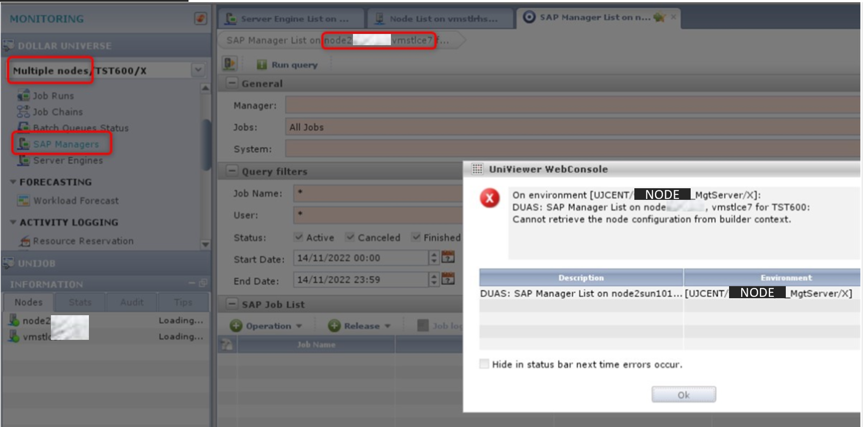Click the Job Name filter field

pyautogui.click(x=378, y=193)
